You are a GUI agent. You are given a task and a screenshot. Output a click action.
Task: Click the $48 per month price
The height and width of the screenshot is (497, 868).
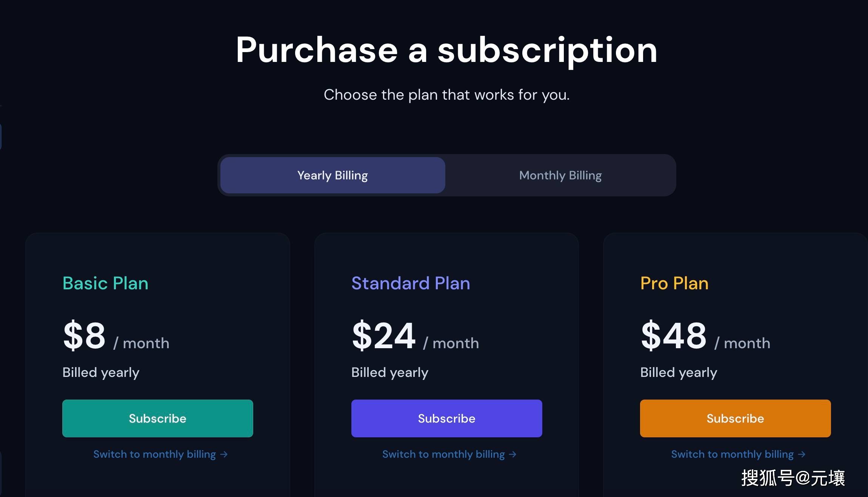(x=674, y=336)
